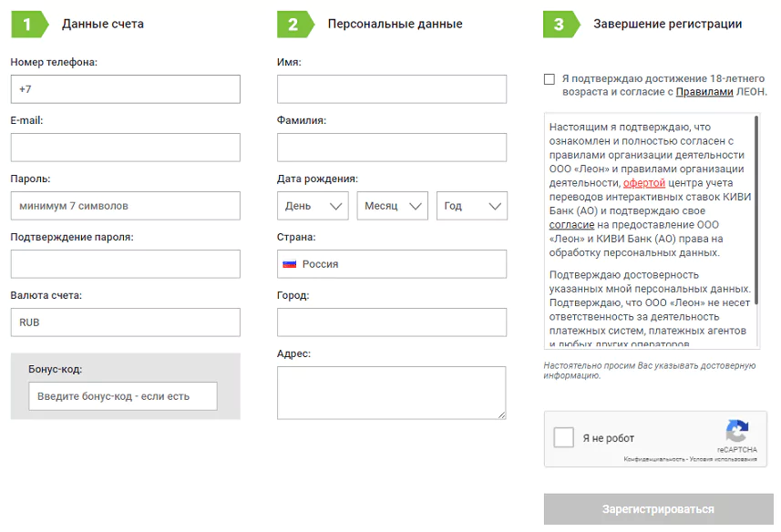Screen dimensions: 781x532
Task: Click the step 2 green arrow badge
Action: tap(296, 24)
